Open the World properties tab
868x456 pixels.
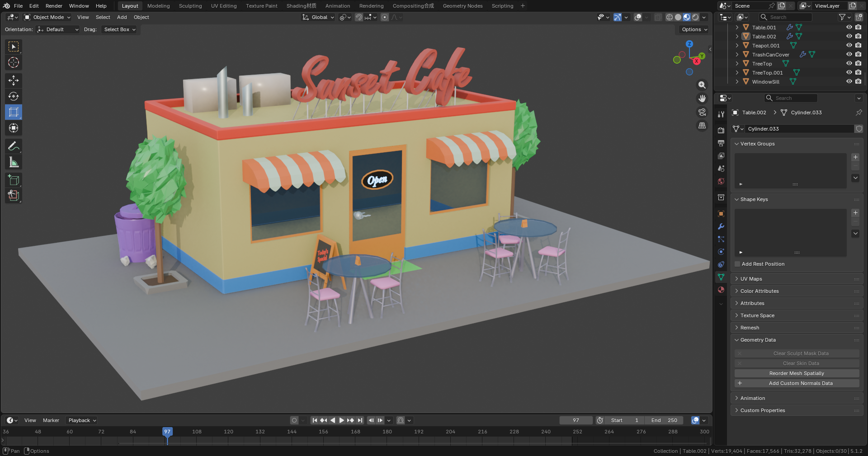coord(721,181)
